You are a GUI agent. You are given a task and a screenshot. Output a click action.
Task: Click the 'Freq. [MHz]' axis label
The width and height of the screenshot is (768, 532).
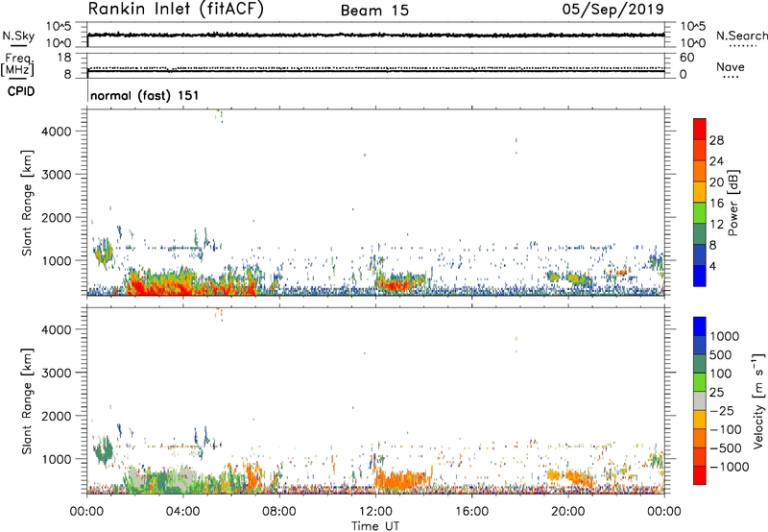pyautogui.click(x=17, y=64)
